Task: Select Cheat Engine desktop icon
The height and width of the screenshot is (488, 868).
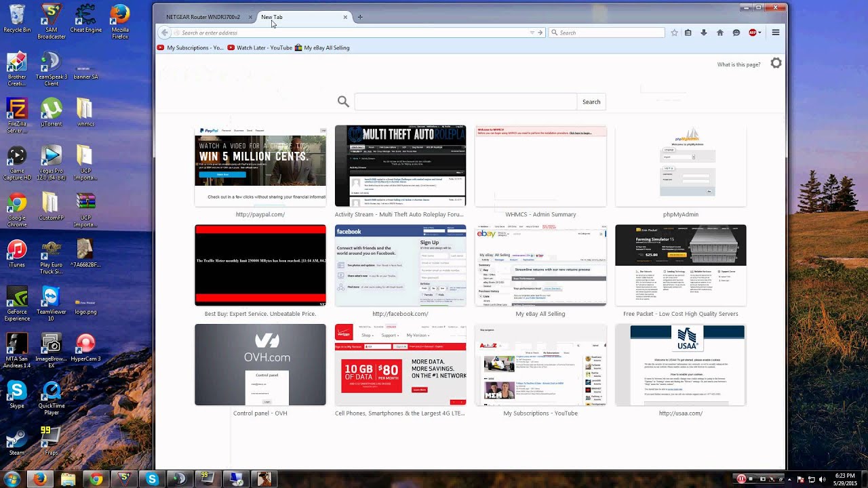Action: pyautogui.click(x=85, y=18)
